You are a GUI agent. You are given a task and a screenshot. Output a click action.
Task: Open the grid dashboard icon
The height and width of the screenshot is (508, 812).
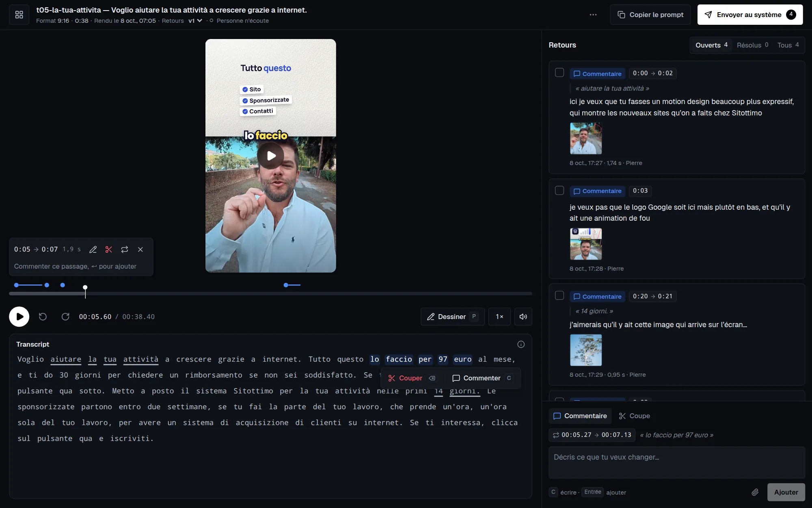[19, 15]
